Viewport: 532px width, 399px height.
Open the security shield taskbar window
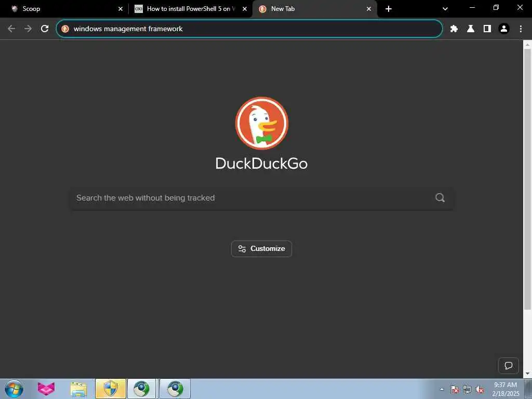(x=111, y=389)
